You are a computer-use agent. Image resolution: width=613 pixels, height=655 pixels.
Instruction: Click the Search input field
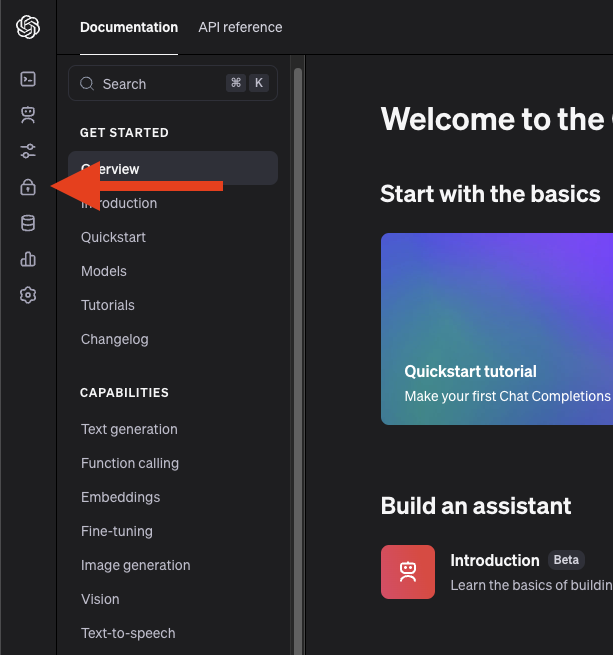click(x=160, y=84)
